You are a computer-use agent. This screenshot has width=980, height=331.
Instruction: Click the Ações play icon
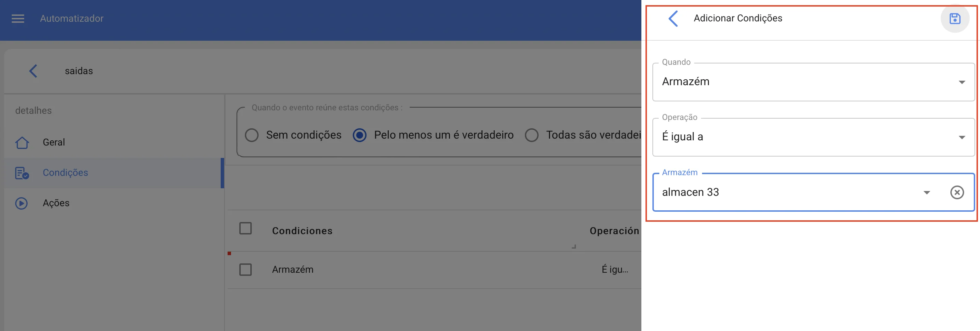[22, 203]
